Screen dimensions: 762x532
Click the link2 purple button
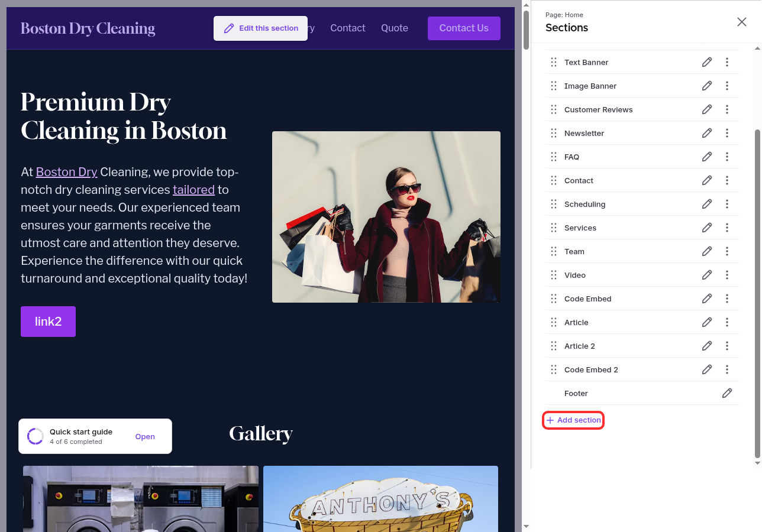(48, 322)
